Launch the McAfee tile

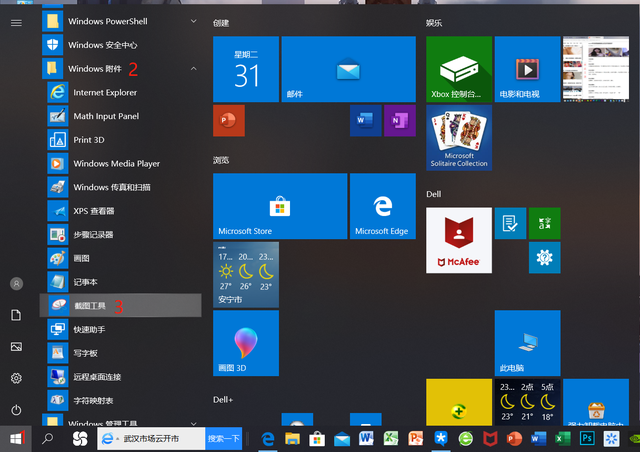[x=459, y=240]
